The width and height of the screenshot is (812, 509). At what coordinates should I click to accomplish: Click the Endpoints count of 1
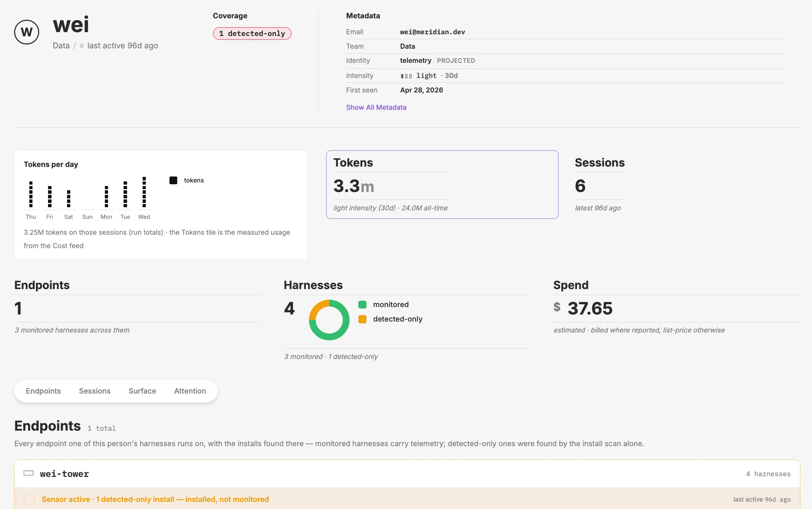pyautogui.click(x=18, y=308)
